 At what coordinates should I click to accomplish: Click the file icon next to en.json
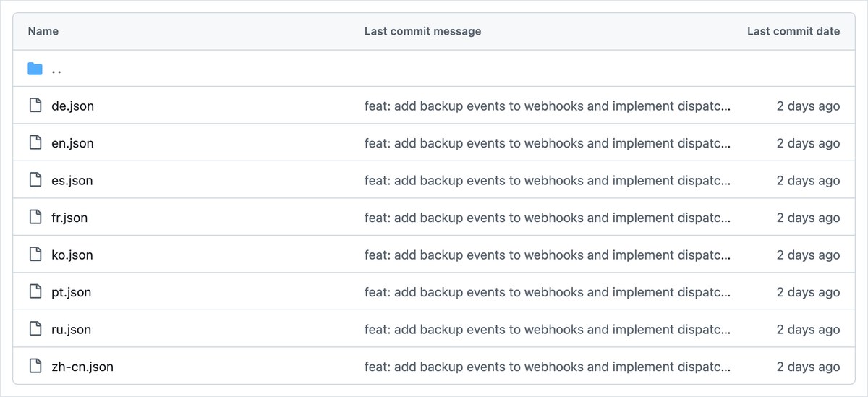35,143
